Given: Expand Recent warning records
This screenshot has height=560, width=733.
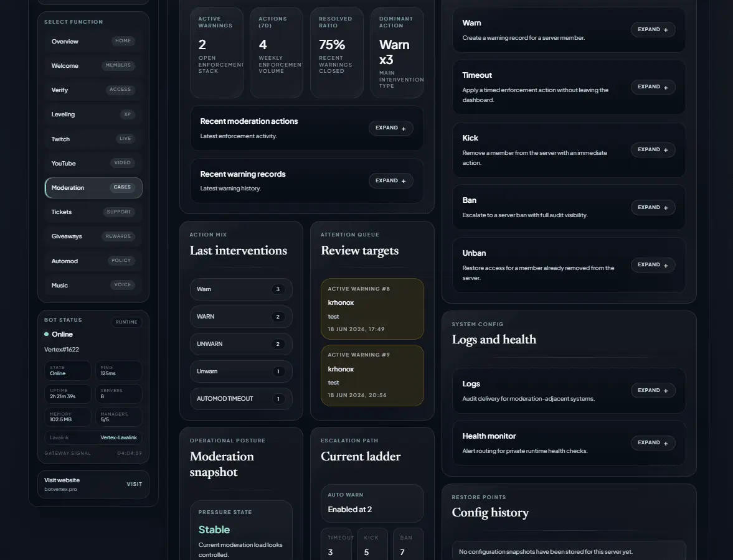Looking at the screenshot, I should (x=390, y=180).
